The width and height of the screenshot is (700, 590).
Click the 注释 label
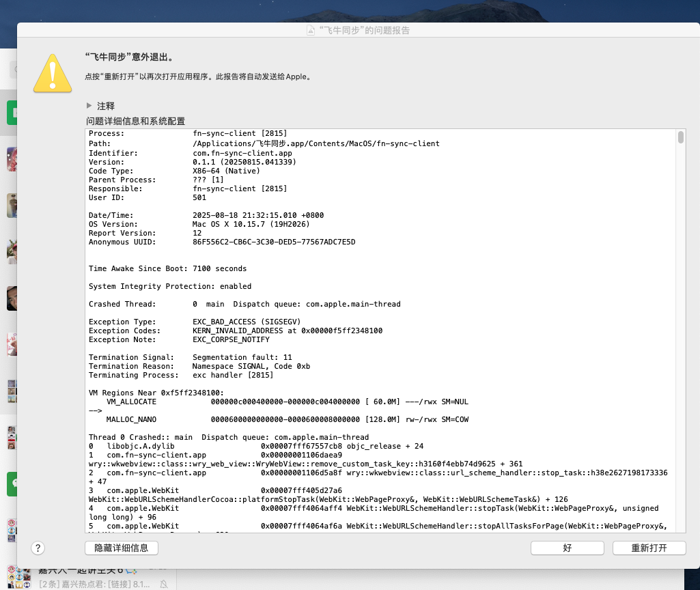106,106
